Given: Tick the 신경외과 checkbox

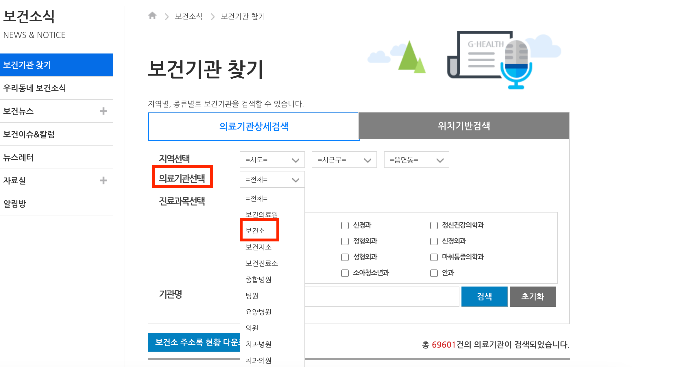Looking at the screenshot, I should tap(433, 241).
